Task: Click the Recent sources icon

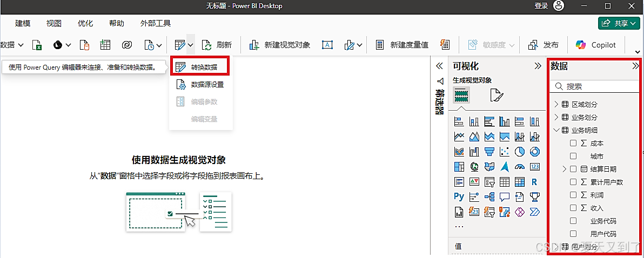Action: 149,45
